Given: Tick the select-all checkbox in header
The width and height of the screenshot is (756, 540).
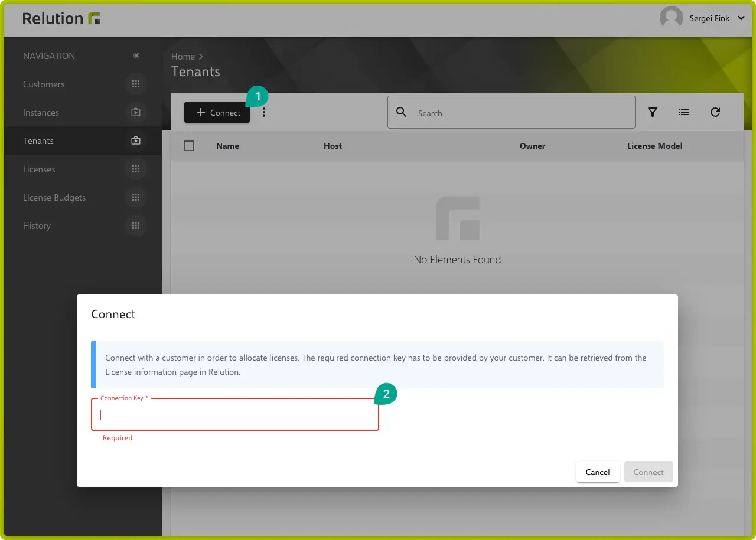Looking at the screenshot, I should 189,146.
